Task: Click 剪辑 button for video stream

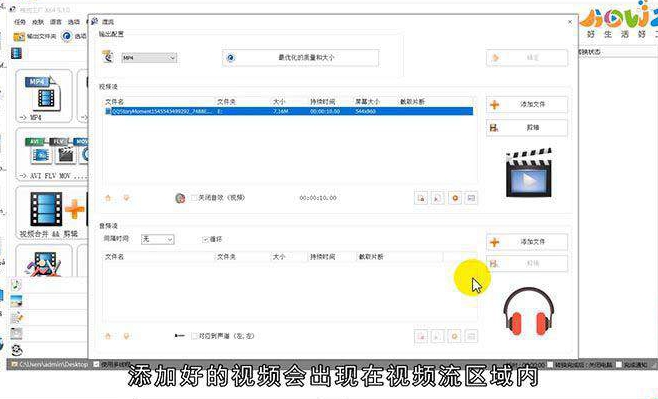Action: click(x=527, y=128)
